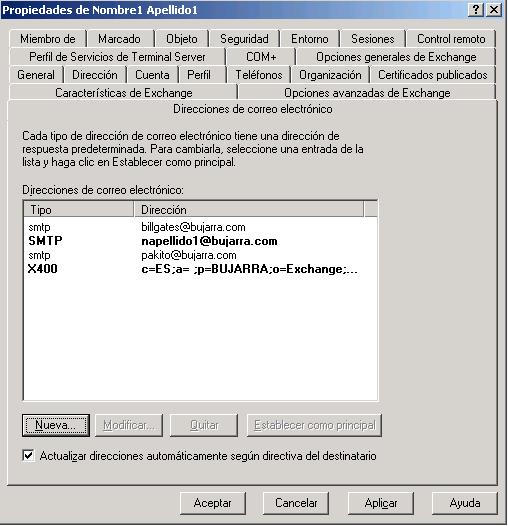This screenshot has width=508, height=526.
Task: Select the billgates@bujarra.com address entry
Action: [201, 227]
